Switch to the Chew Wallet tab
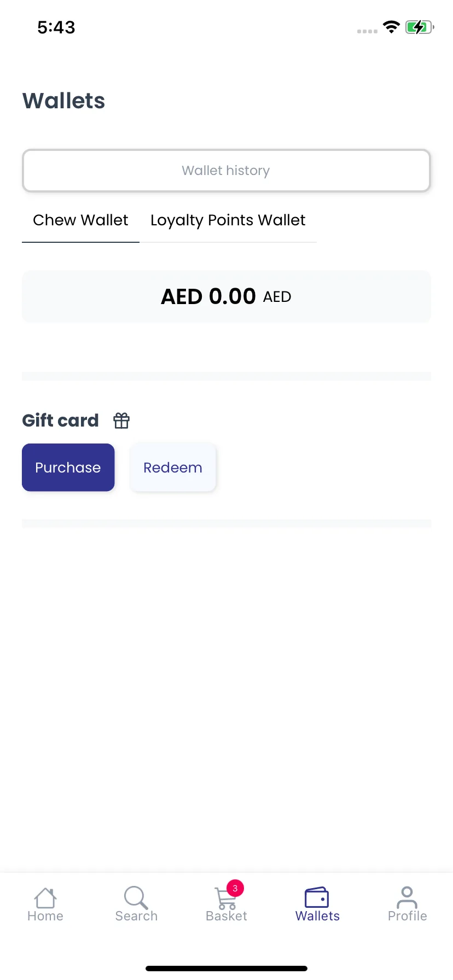 pyautogui.click(x=80, y=220)
